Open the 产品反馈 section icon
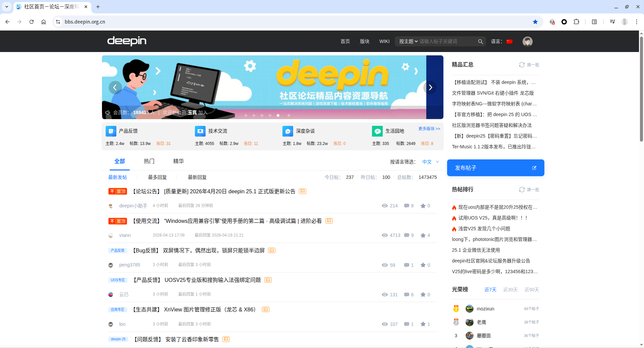644x348 pixels. pyautogui.click(x=111, y=131)
